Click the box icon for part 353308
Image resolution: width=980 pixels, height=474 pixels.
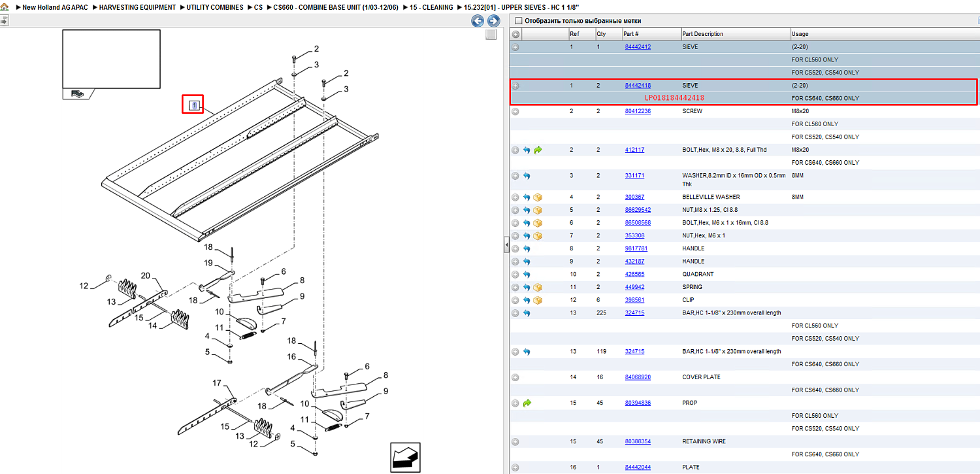click(538, 235)
